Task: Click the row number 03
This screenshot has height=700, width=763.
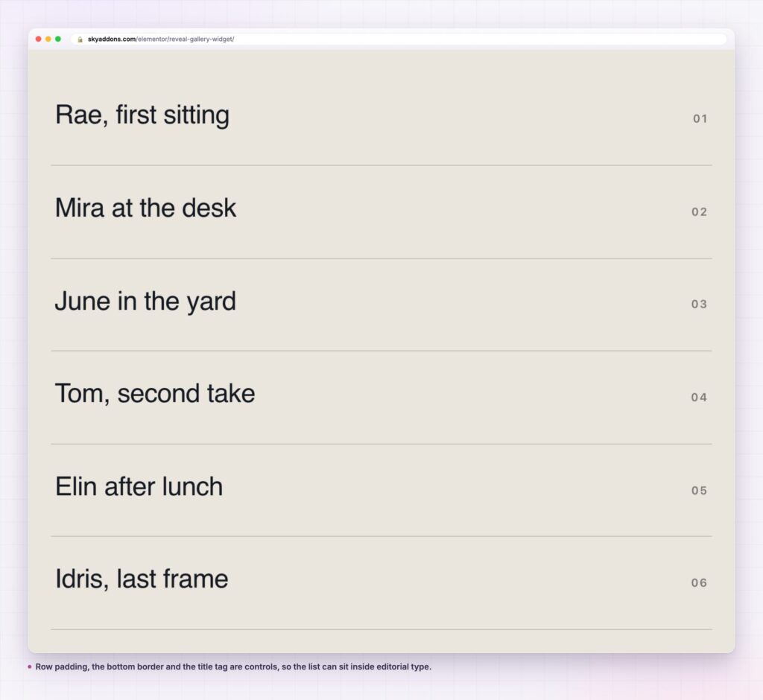Action: pos(699,305)
